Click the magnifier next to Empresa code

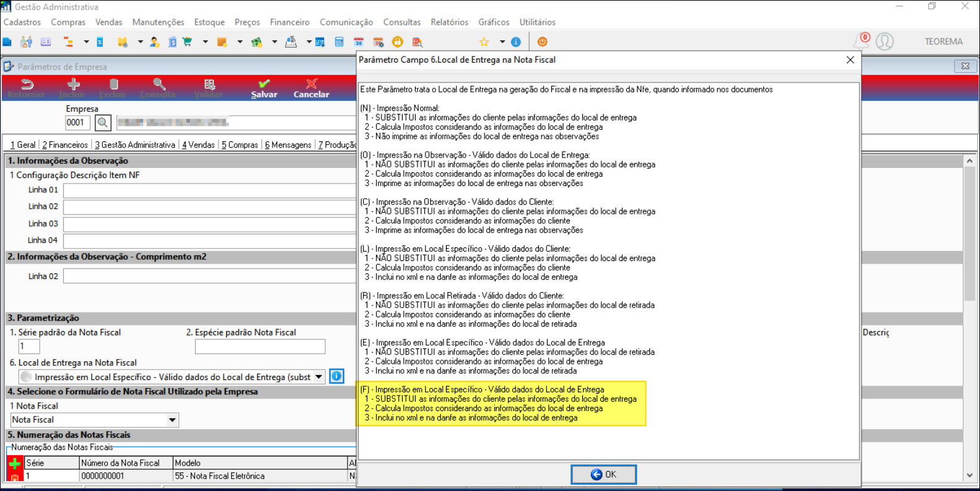pyautogui.click(x=103, y=123)
